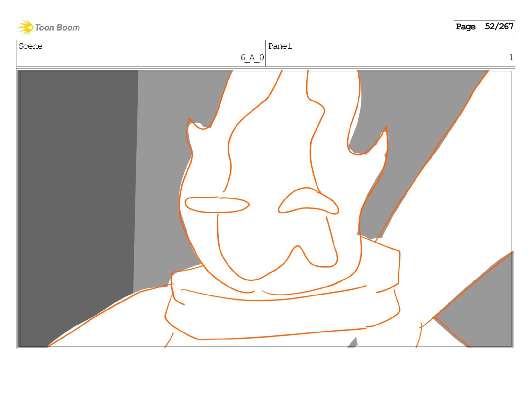Select the scene name 6_A_0

[x=252, y=58]
